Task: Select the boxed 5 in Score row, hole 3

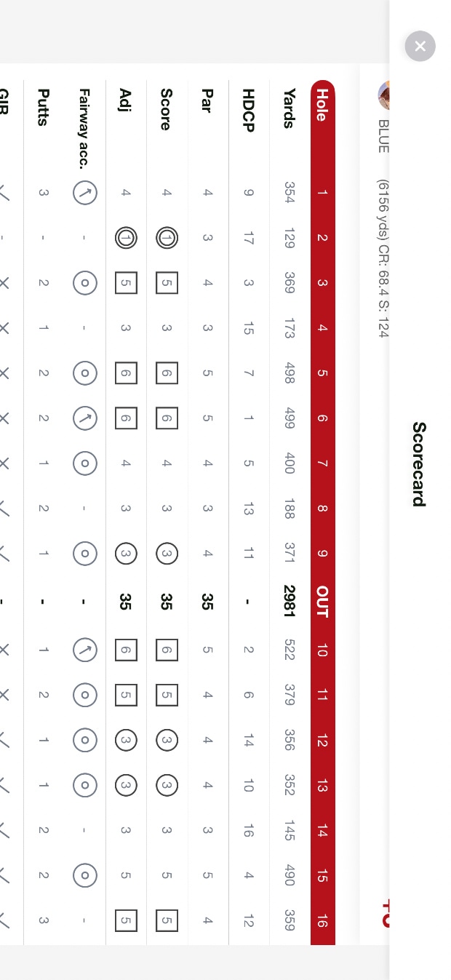Action: point(167,283)
